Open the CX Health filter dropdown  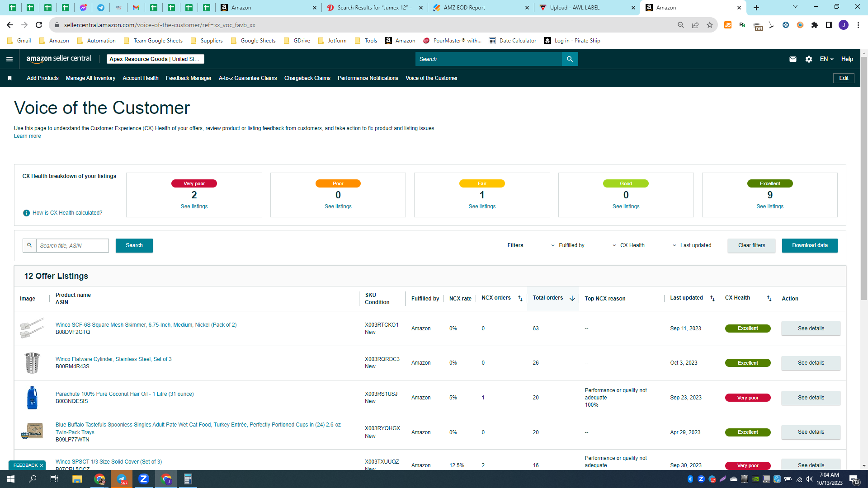pyautogui.click(x=628, y=245)
